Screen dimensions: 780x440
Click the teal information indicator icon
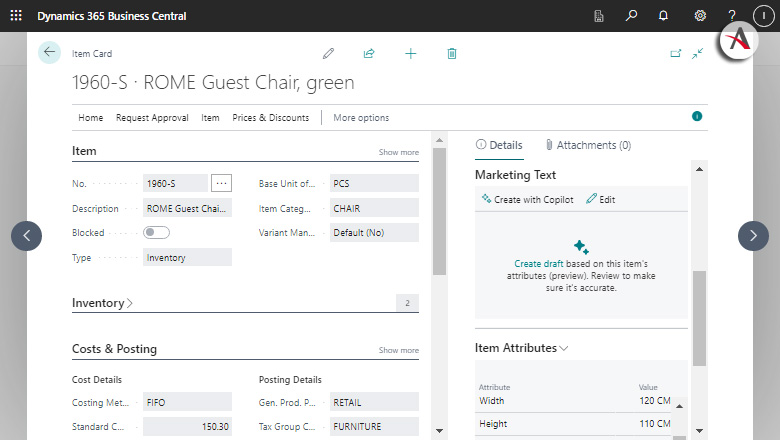pyautogui.click(x=697, y=116)
